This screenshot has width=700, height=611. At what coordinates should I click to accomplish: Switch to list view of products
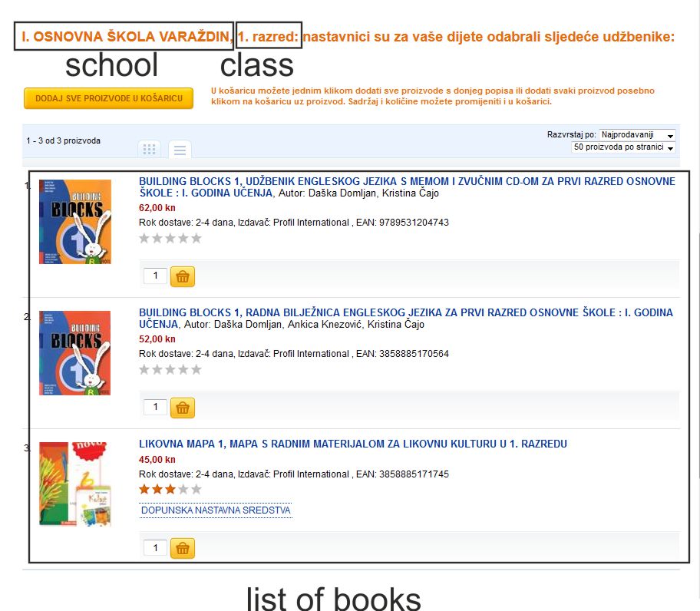pos(180,149)
